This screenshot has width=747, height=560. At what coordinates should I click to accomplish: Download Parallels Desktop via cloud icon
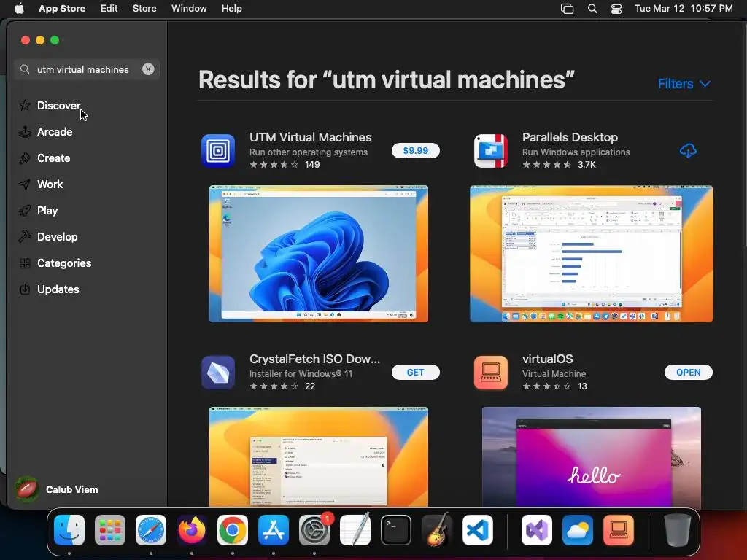[688, 151]
